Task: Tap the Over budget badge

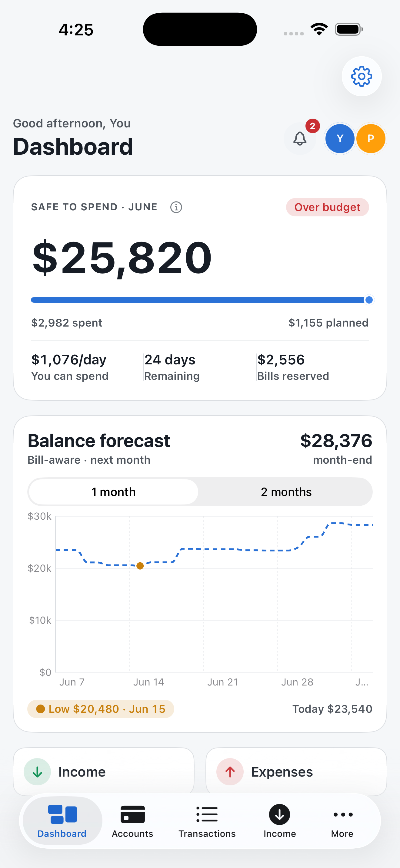Action: 328,207
